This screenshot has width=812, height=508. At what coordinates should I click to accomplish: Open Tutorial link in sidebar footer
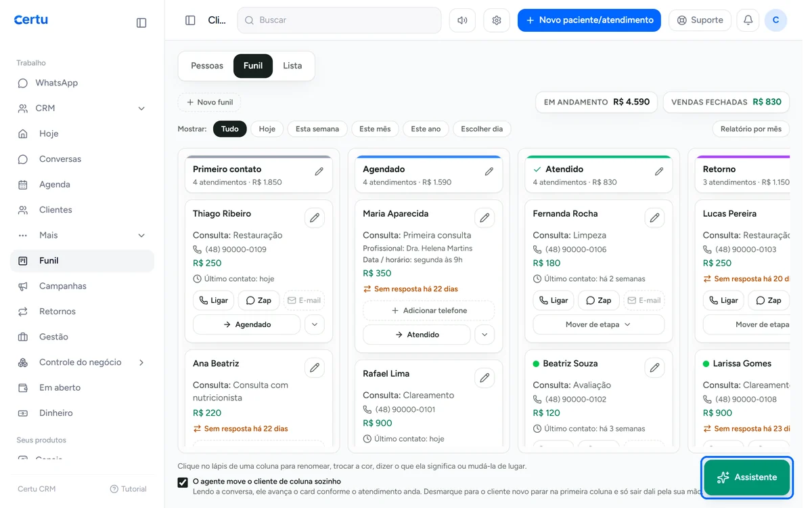coord(128,489)
